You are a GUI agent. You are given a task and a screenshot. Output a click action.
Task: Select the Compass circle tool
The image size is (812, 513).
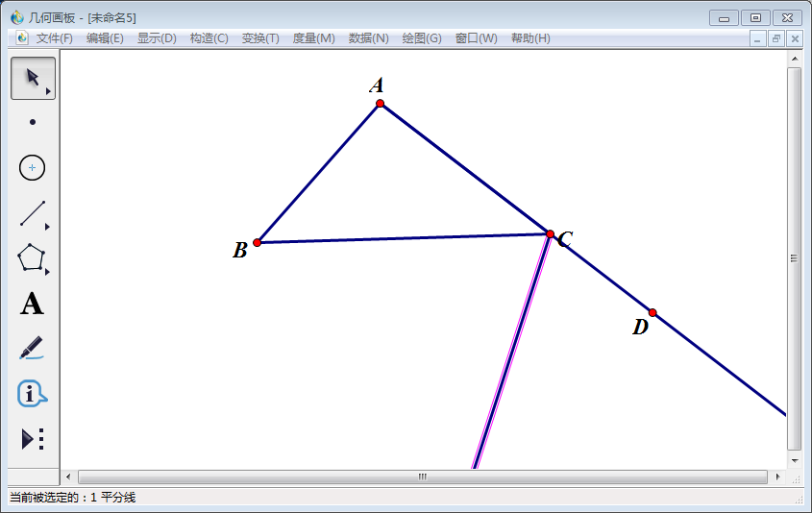pyautogui.click(x=32, y=168)
